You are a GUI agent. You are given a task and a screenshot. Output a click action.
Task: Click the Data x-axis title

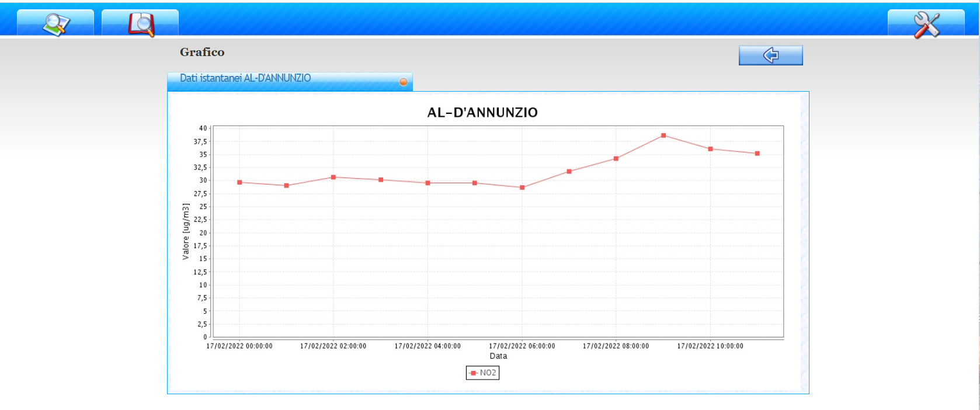(x=498, y=356)
